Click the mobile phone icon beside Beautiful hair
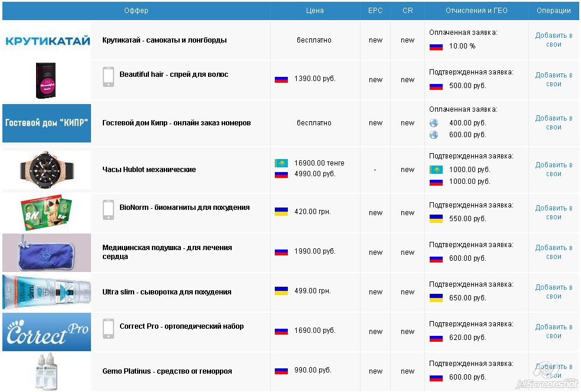The image size is (581, 392). 108,77
